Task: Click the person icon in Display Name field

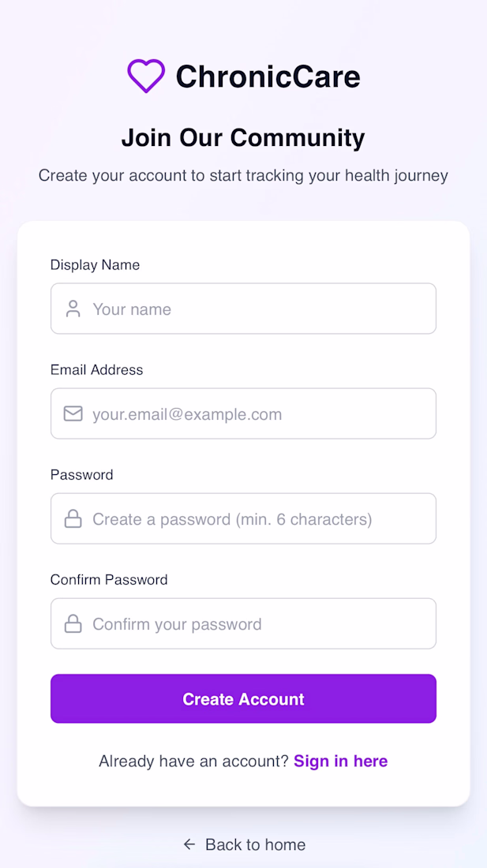Action: click(x=73, y=309)
